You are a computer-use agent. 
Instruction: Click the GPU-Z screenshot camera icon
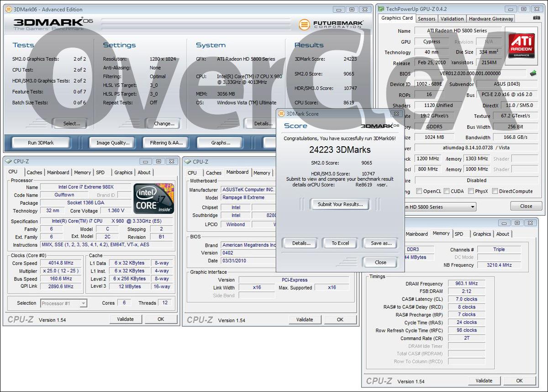point(537,18)
